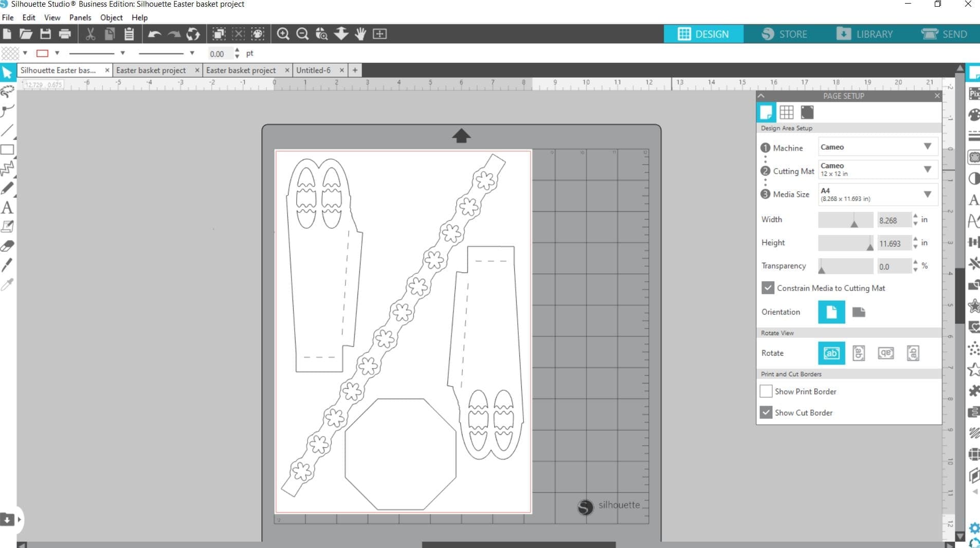This screenshot has height=548, width=980.
Task: Collapse the Page Setup panel
Action: 761,96
